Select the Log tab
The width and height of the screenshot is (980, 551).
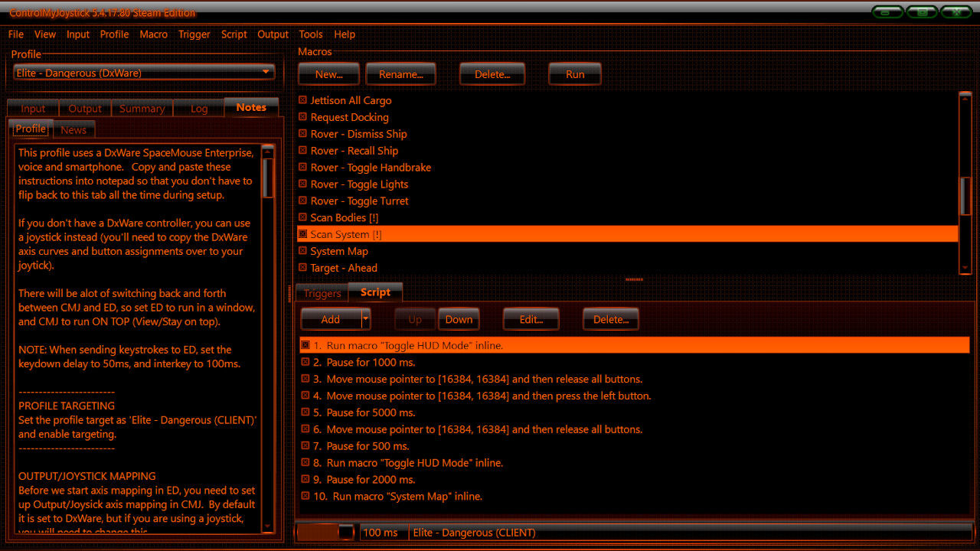[x=198, y=108]
